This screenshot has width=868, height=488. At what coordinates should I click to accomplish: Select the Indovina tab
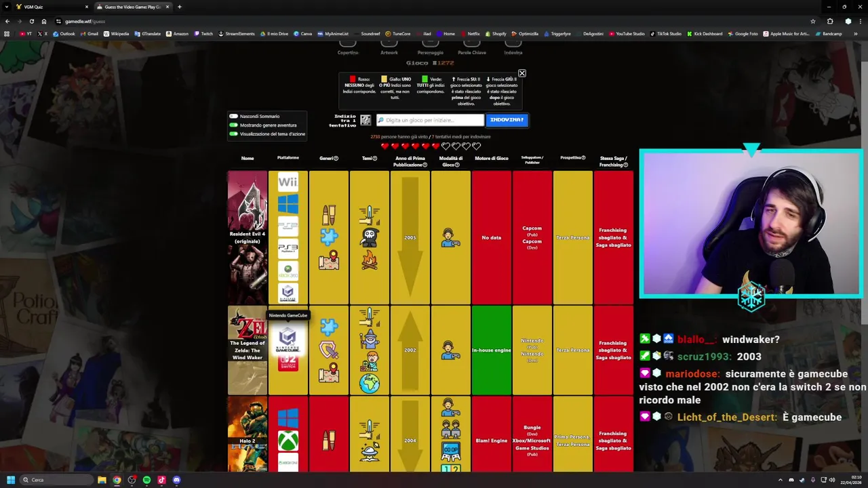tap(513, 47)
